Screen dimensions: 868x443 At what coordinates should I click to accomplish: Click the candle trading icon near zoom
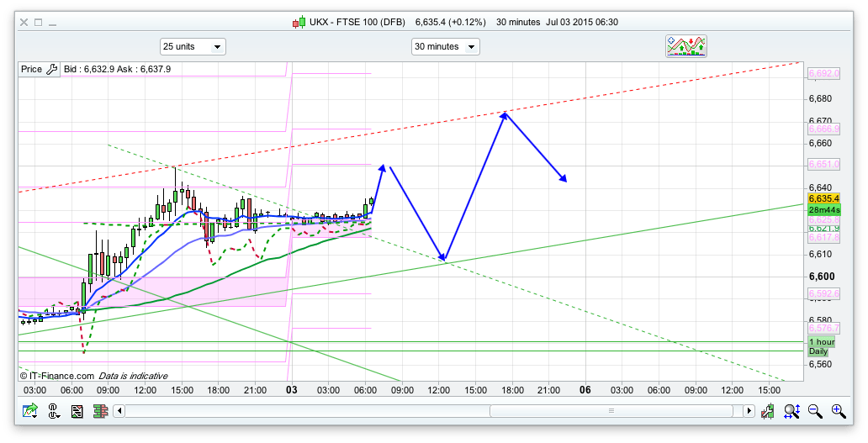[x=768, y=411]
